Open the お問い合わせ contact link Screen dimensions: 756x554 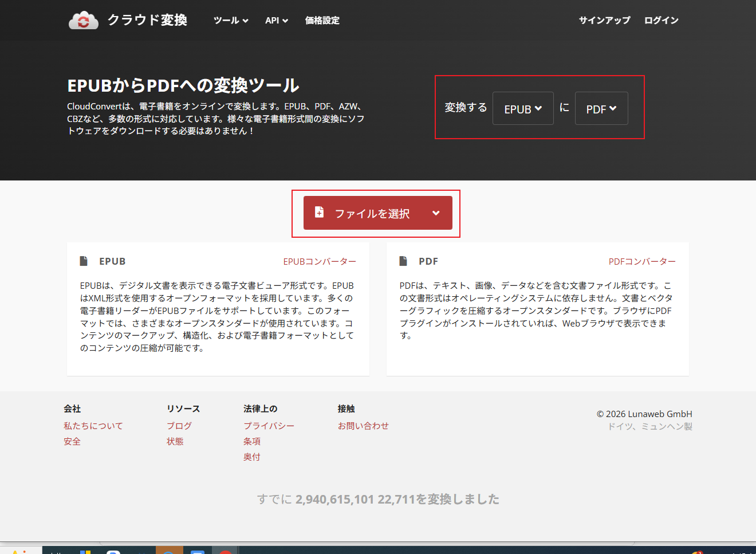click(363, 425)
